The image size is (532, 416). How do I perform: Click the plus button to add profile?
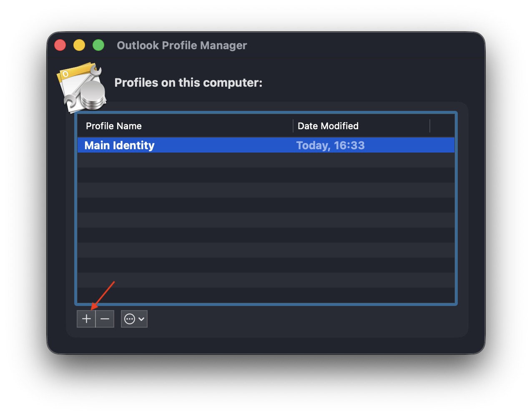click(86, 319)
